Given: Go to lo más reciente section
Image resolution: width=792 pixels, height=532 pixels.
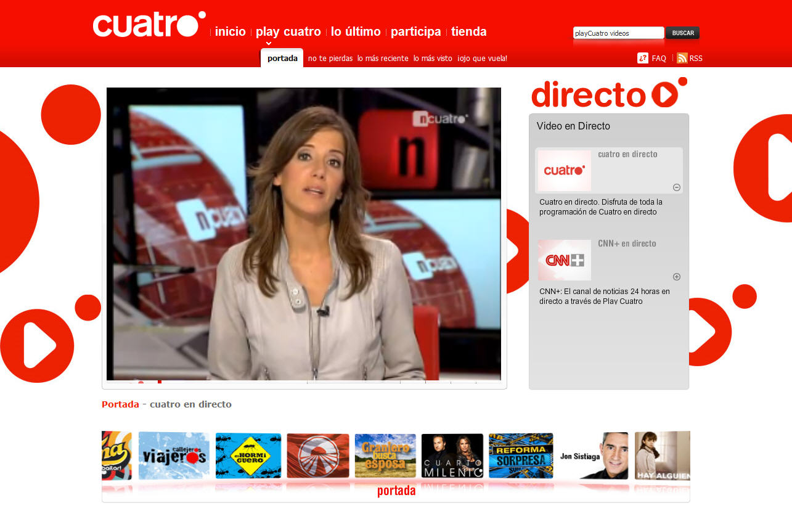Looking at the screenshot, I should [x=383, y=59].
